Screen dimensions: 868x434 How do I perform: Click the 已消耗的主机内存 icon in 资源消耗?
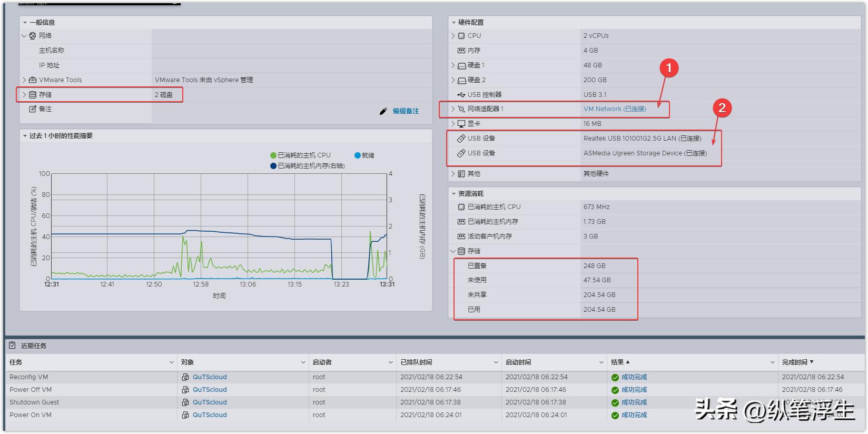(461, 222)
